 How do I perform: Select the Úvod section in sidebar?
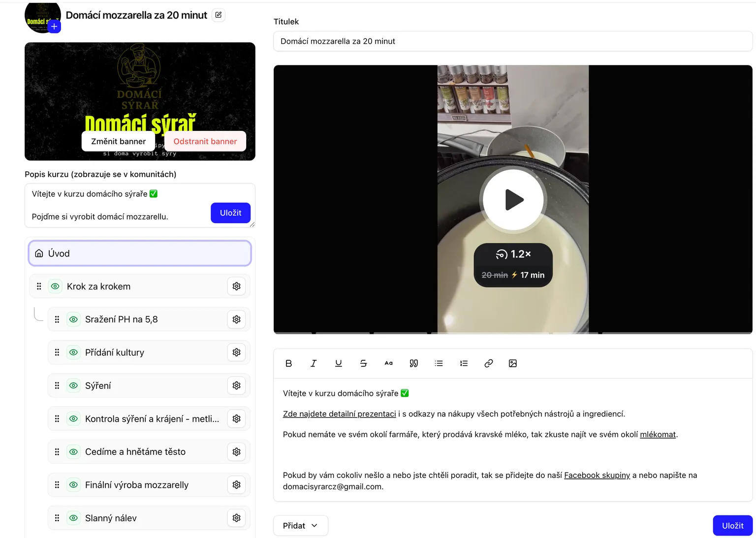[140, 253]
